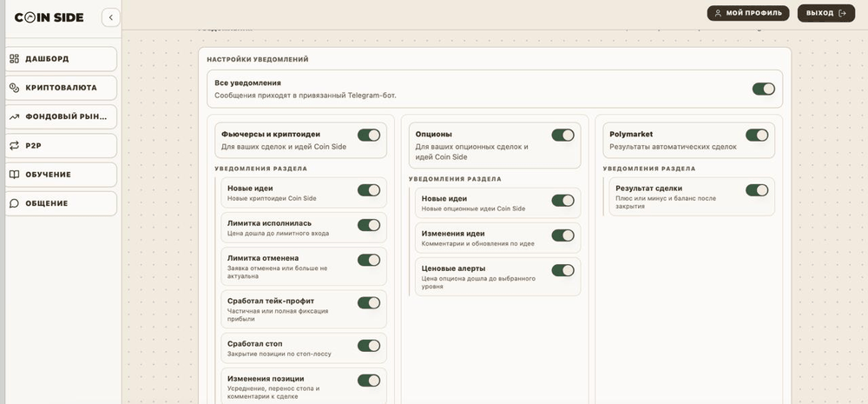Viewport: 868px width, 404px height.
Task: Open the Общение section
Action: (61, 203)
